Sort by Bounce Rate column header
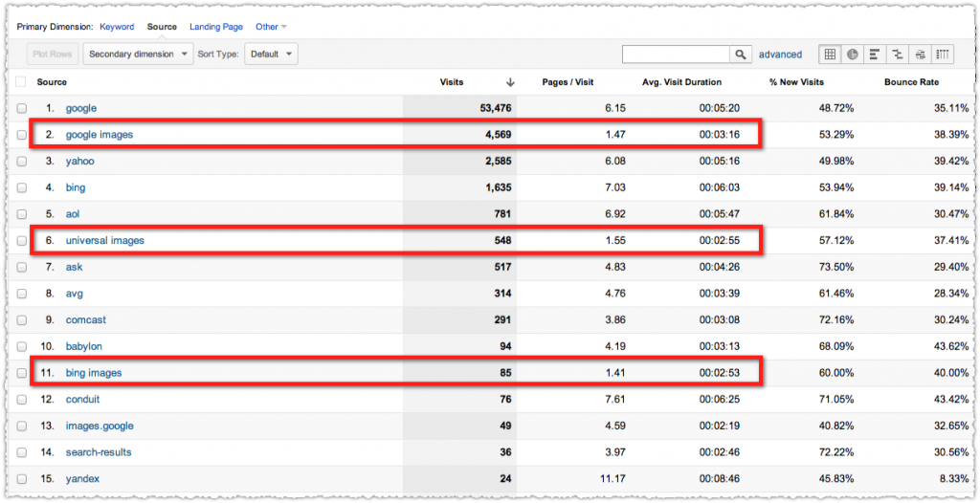Screen dimensions: 980x503 (x=911, y=82)
